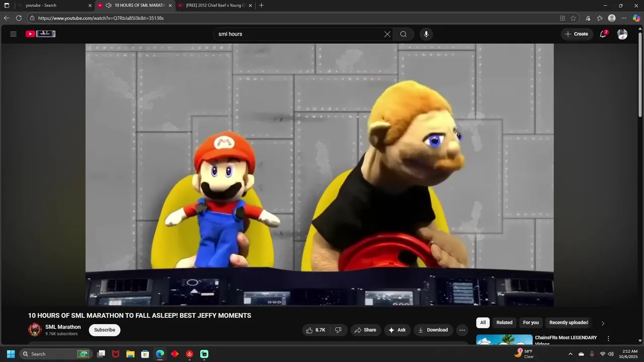Add page to favorites with star icon

point(573,18)
